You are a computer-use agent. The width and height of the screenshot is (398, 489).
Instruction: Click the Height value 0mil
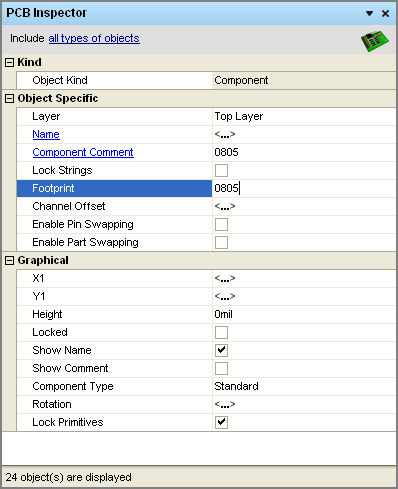tap(304, 314)
